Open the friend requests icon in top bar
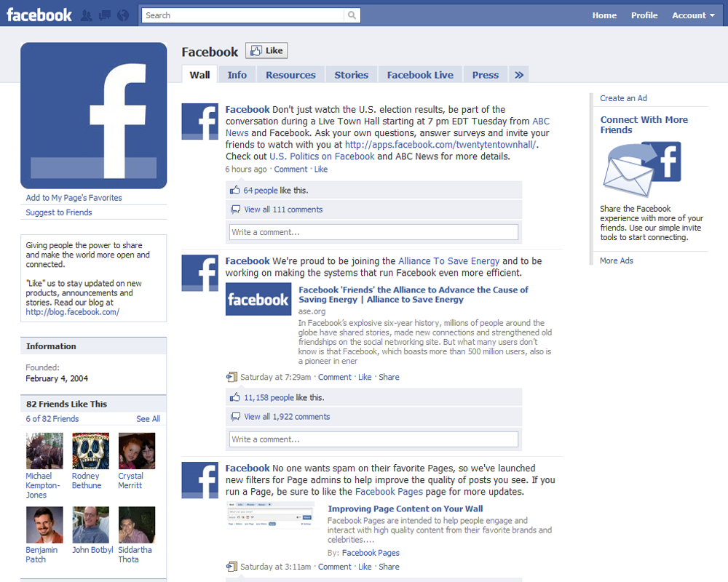 pyautogui.click(x=87, y=15)
